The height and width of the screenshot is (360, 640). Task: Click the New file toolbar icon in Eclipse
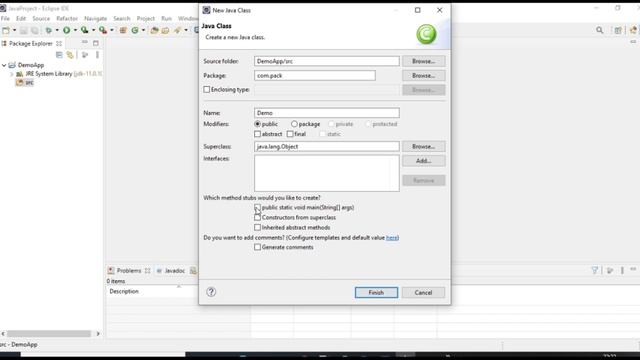[6, 30]
